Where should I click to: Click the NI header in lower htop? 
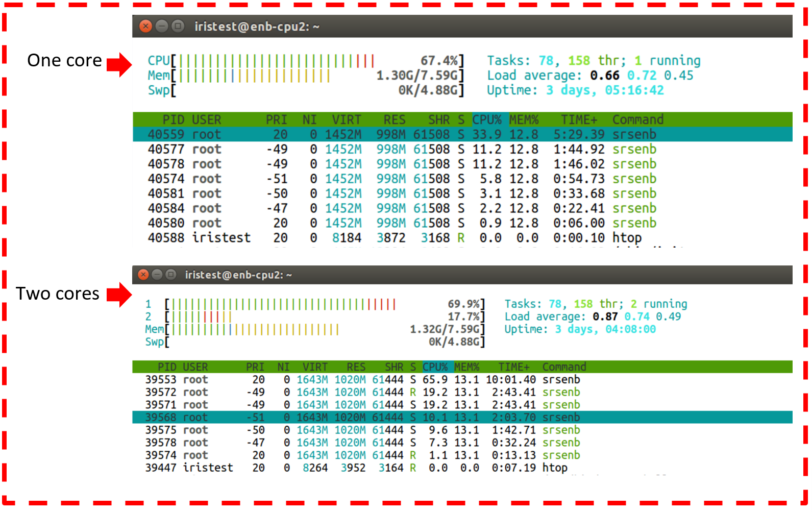click(x=283, y=367)
